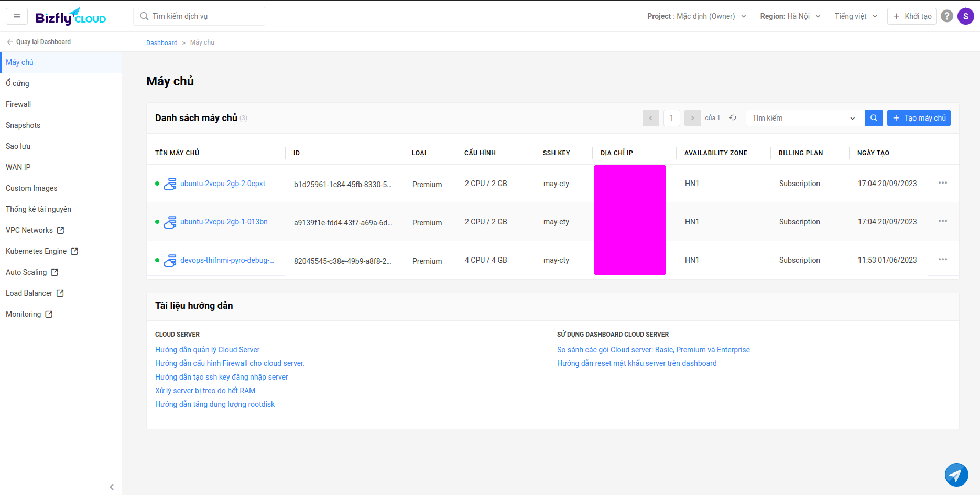The height and width of the screenshot is (495, 980).
Task: Open actions menu for devops-thifnmi-pyro-debug server
Action: [x=942, y=260]
